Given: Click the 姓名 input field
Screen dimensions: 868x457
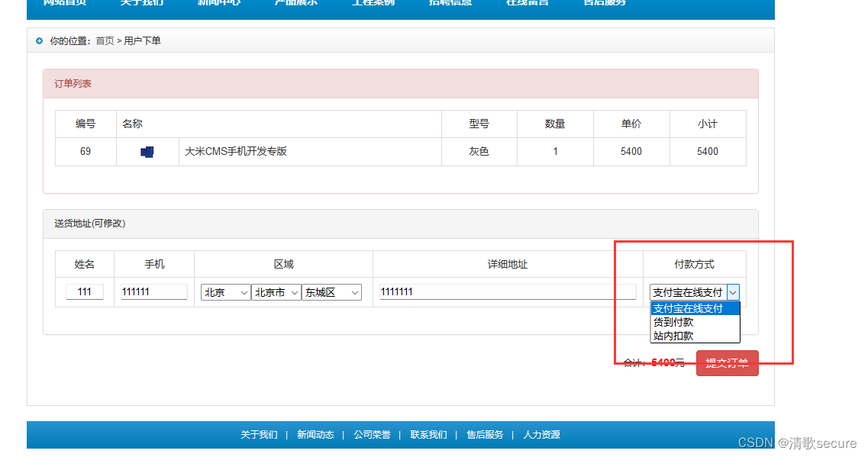Looking at the screenshot, I should (x=84, y=291).
